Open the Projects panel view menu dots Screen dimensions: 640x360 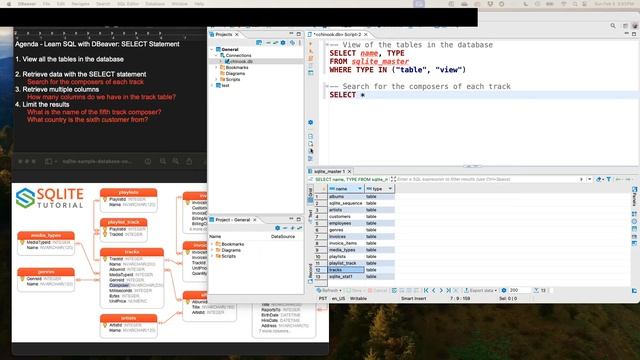(300, 43)
